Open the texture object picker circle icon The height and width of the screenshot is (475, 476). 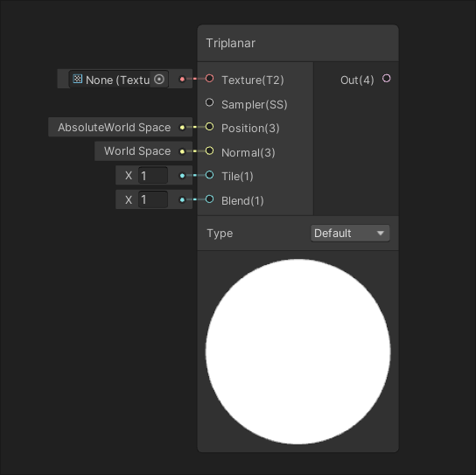pyautogui.click(x=159, y=80)
